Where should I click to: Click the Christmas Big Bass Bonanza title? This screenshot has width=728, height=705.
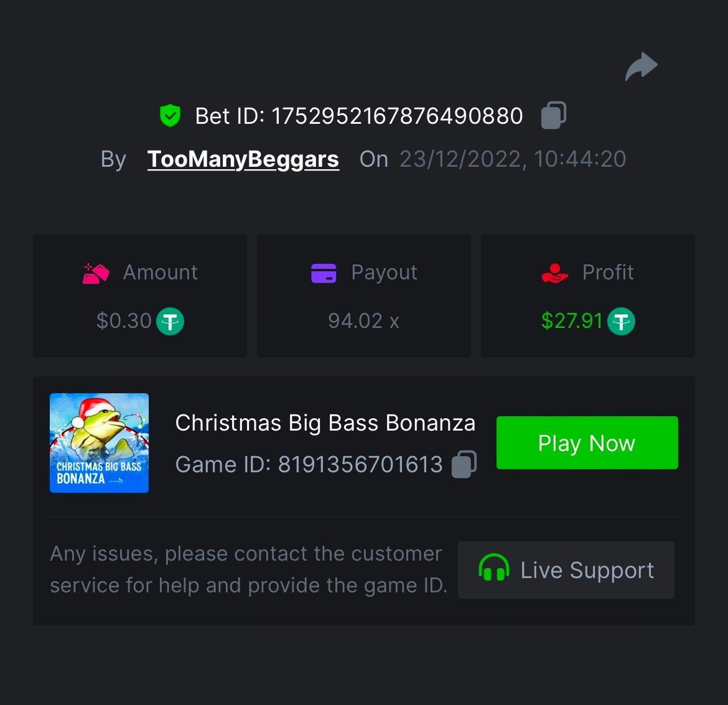325,423
